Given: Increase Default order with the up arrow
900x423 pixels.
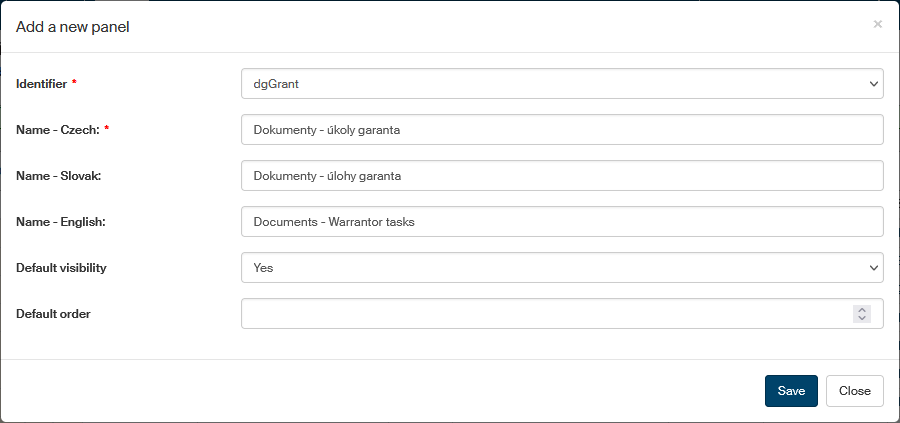Looking at the screenshot, I should point(861,310).
